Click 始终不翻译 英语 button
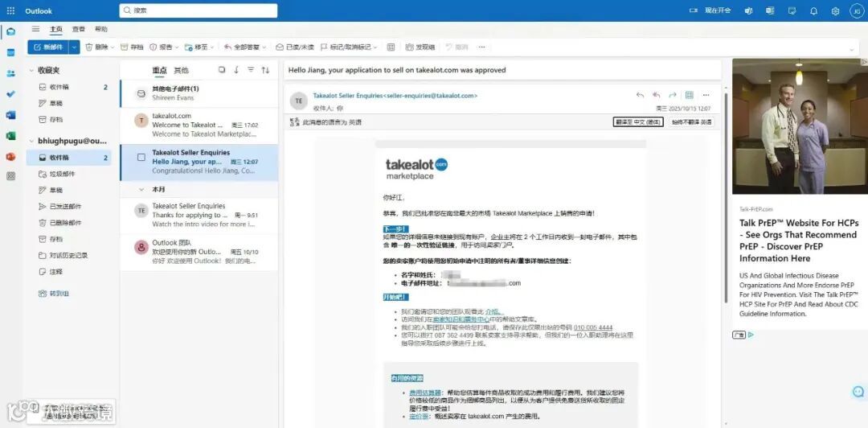Image resolution: width=868 pixels, height=428 pixels. 691,122
